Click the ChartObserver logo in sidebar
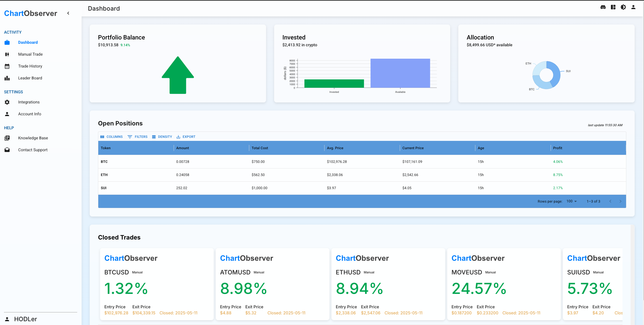The width and height of the screenshot is (644, 325). click(31, 13)
